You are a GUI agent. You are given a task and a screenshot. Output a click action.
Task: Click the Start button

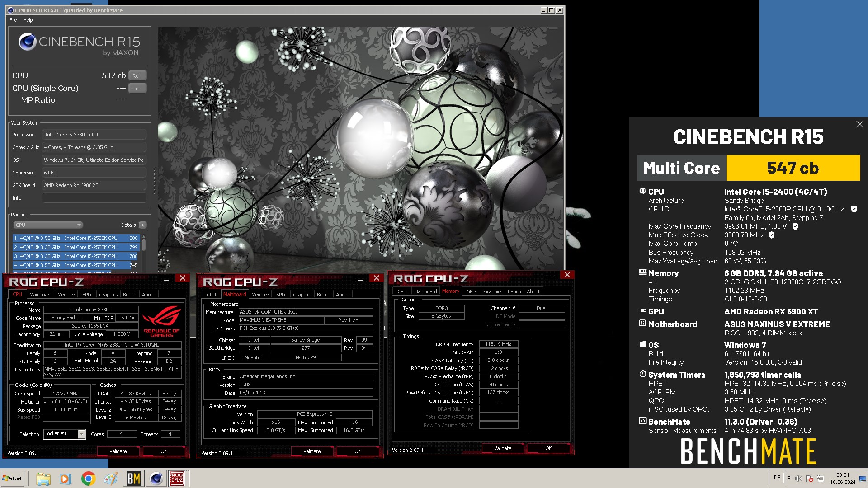pos(13,479)
